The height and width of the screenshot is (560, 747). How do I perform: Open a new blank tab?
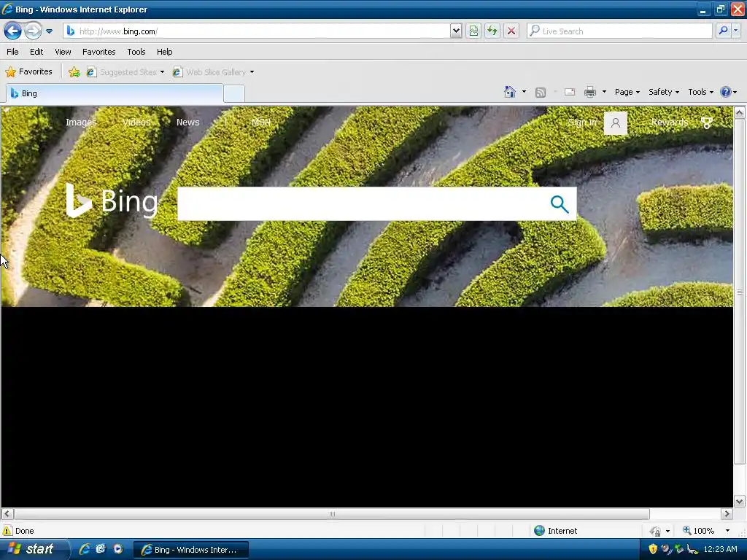(234, 94)
